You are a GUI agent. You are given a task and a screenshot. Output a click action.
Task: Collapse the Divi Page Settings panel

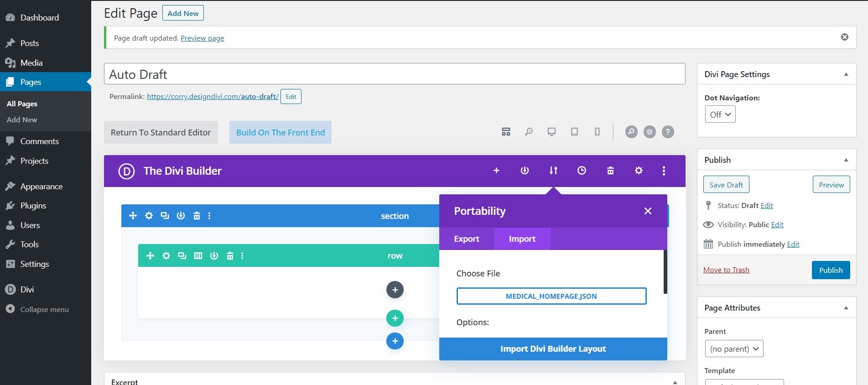(x=846, y=74)
